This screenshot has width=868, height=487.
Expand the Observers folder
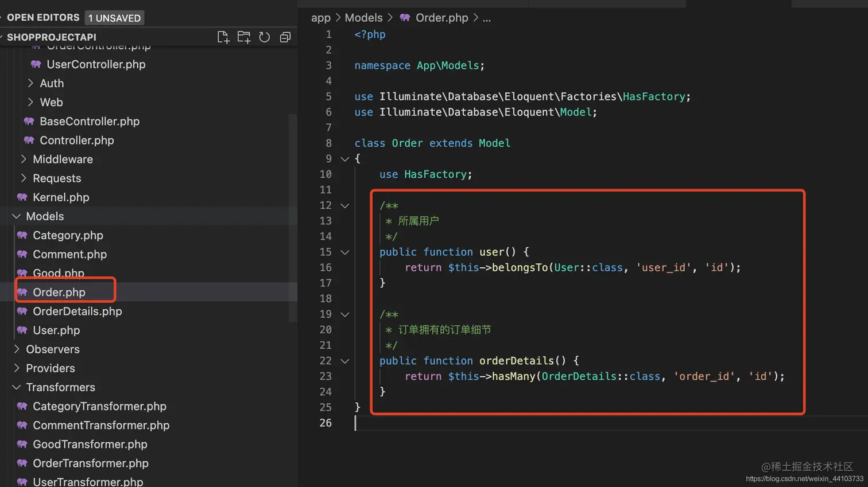pyautogui.click(x=53, y=349)
